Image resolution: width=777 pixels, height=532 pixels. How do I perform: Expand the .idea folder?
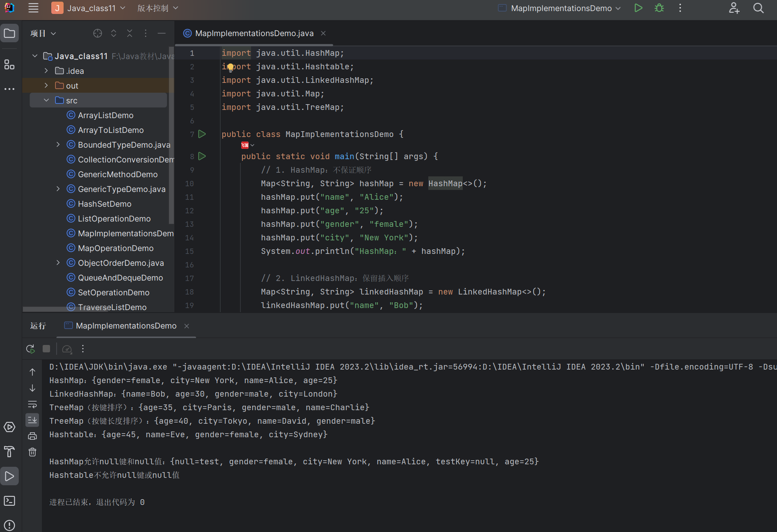46,71
